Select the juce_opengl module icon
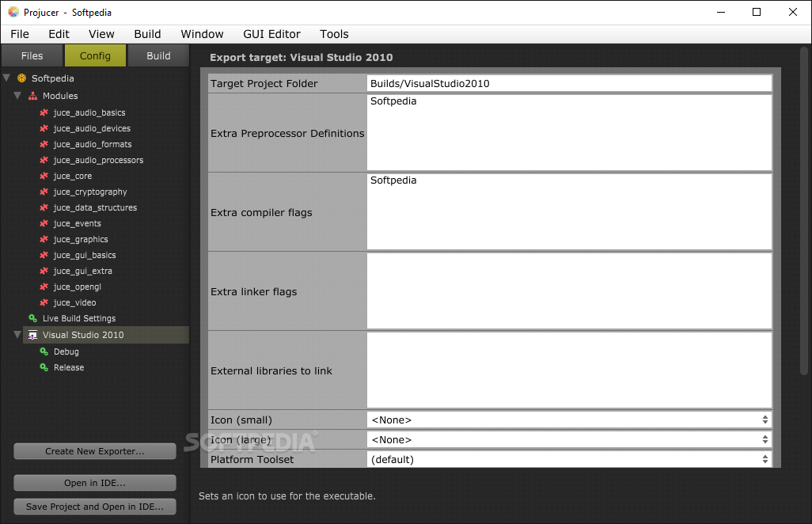 point(44,287)
